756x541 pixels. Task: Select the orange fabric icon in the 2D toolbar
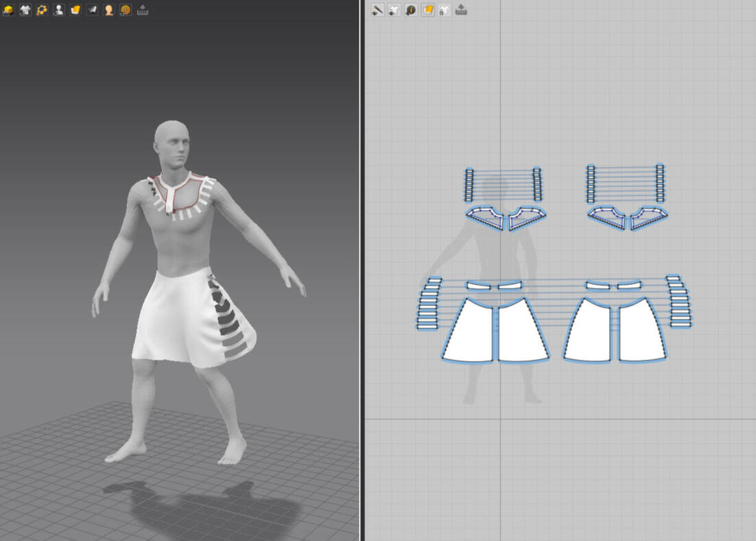pos(427,10)
